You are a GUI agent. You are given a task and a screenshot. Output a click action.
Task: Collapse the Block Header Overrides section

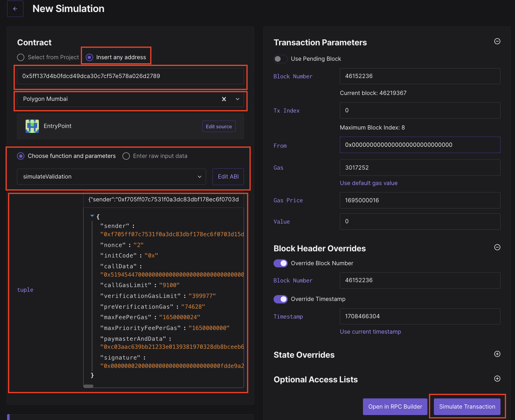click(497, 247)
